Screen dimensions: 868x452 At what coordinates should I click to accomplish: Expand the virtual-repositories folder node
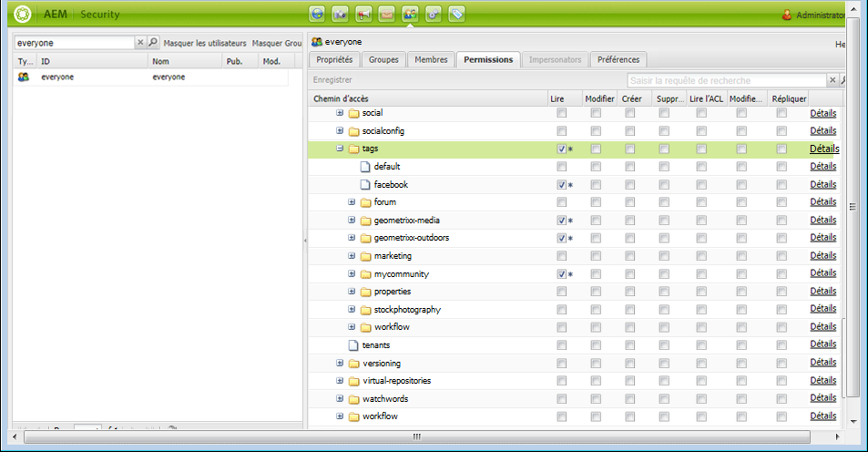pos(340,381)
